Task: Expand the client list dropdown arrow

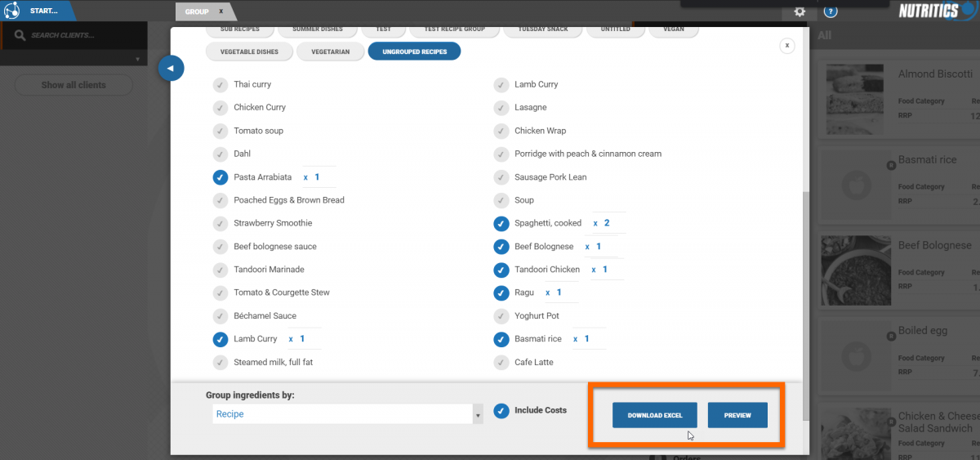Action: pos(137,60)
